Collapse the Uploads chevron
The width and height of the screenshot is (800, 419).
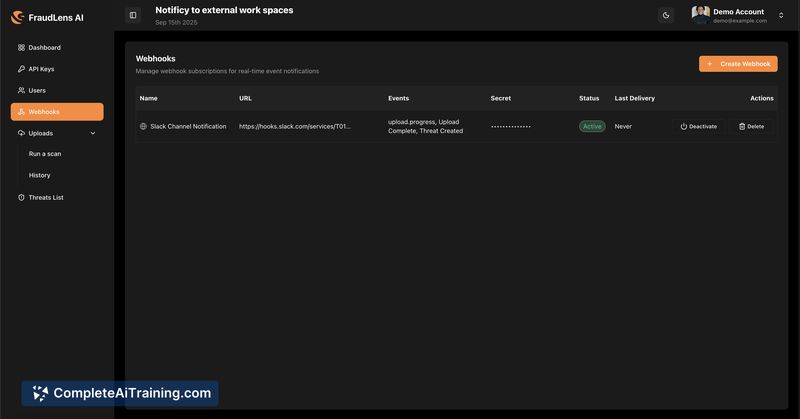coord(93,133)
